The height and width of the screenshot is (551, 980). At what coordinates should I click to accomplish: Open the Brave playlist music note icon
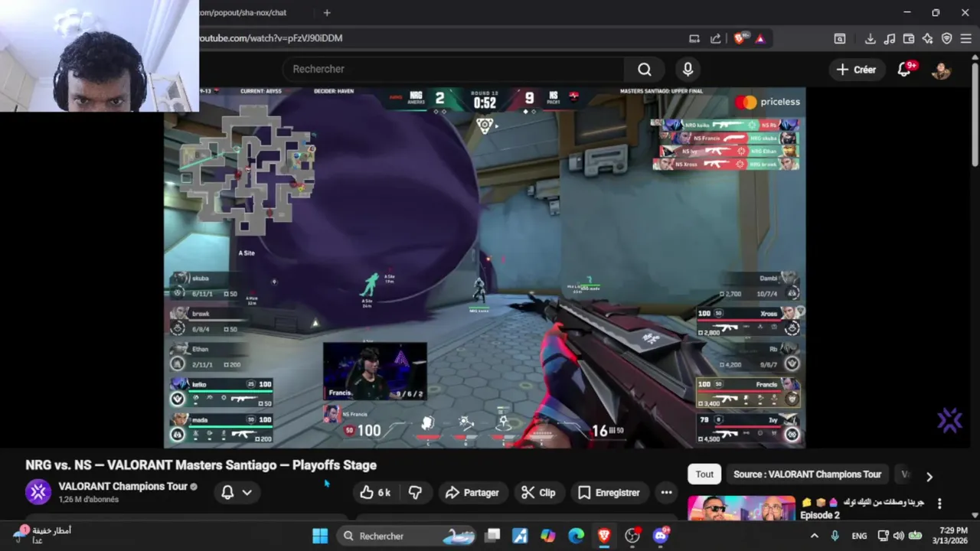coord(890,38)
